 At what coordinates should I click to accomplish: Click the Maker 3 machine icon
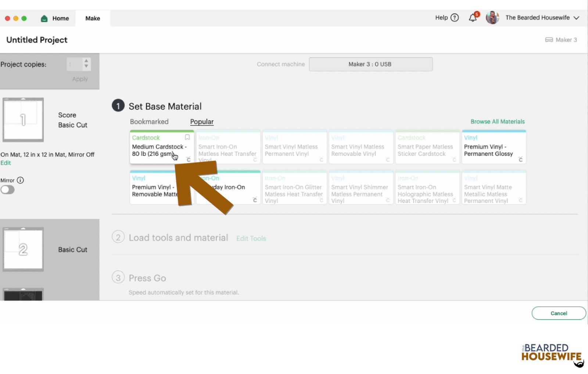[549, 40]
